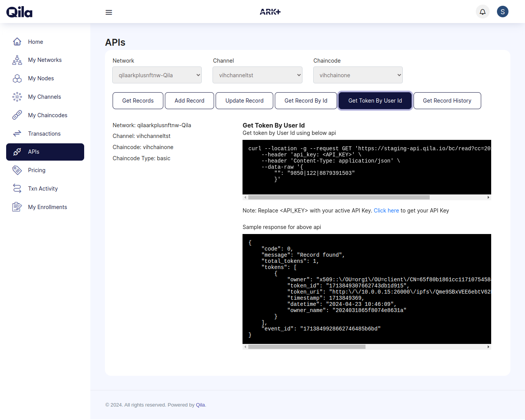Click the ARK+ logo in header
The image size is (525, 420).
click(270, 12)
